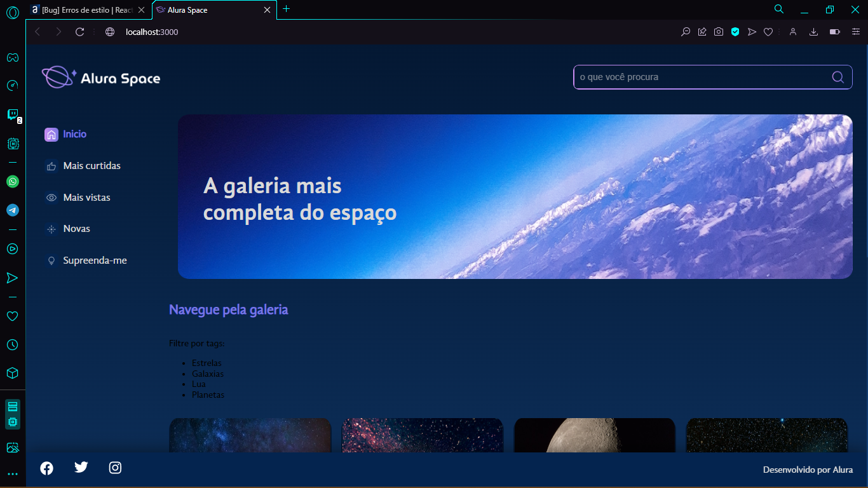Open Telegram messenger in sidebar
This screenshot has width=868, height=488.
[x=12, y=210]
